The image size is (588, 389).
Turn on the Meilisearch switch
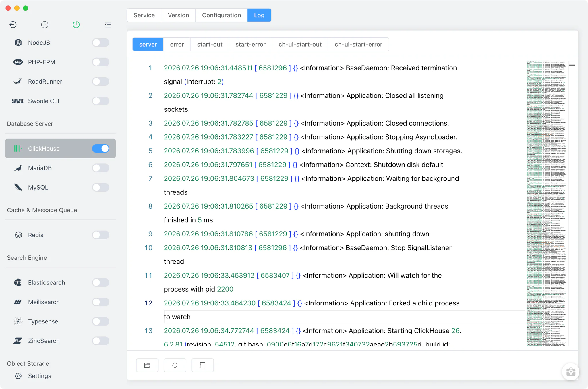[x=100, y=302]
